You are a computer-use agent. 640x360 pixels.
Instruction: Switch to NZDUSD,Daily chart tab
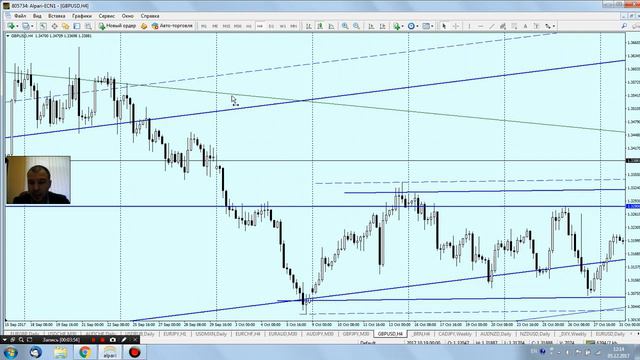[536, 334]
